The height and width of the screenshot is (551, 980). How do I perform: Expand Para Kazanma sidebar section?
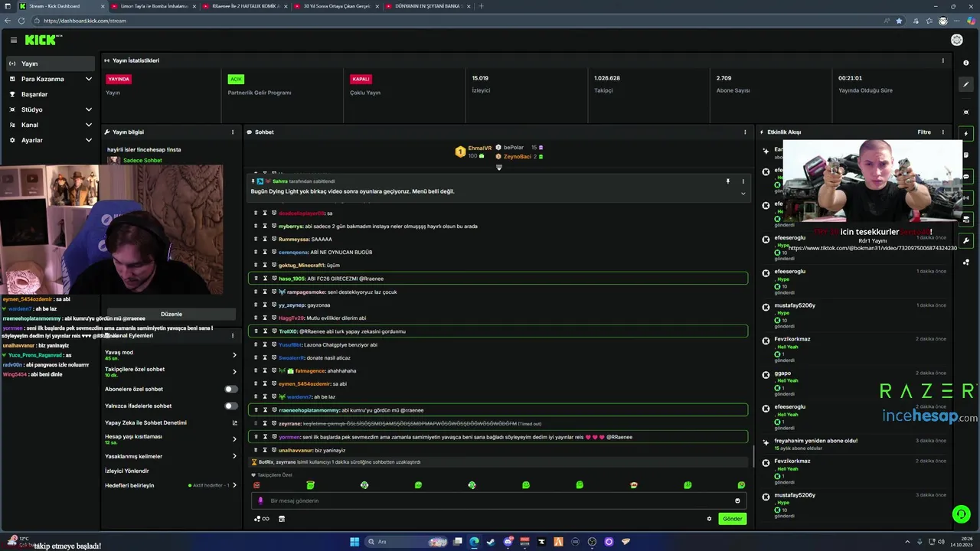(x=89, y=79)
